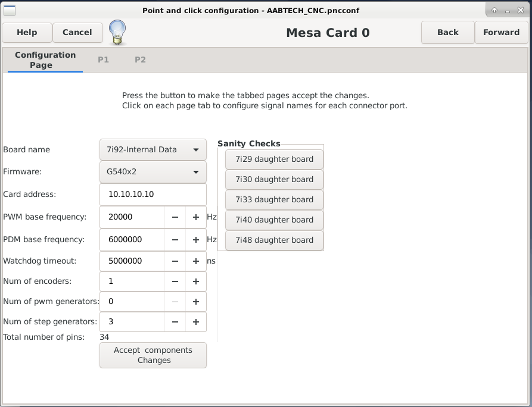The width and height of the screenshot is (532, 407).
Task: Minimize the pncconf window
Action: click(508, 11)
